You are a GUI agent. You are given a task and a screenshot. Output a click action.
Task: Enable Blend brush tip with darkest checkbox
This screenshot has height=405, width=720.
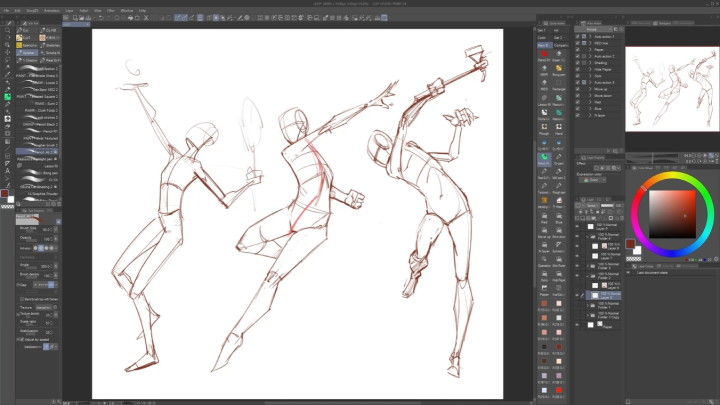click(x=20, y=298)
